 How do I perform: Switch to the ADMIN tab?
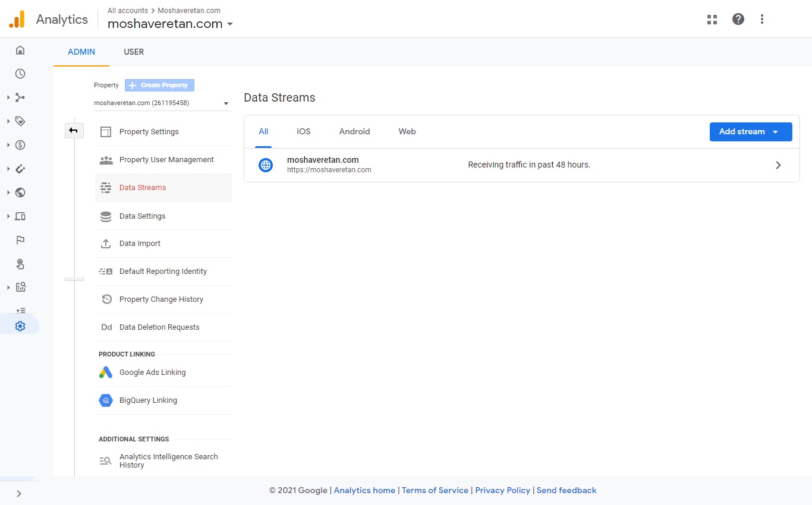pyautogui.click(x=81, y=52)
